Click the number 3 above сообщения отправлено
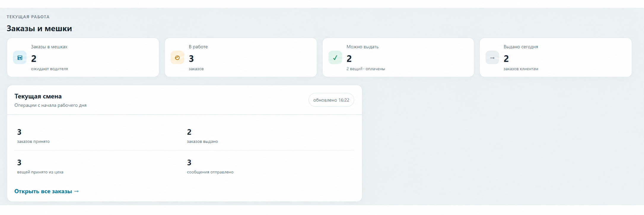Viewport: 644px width, 215px height. click(189, 162)
